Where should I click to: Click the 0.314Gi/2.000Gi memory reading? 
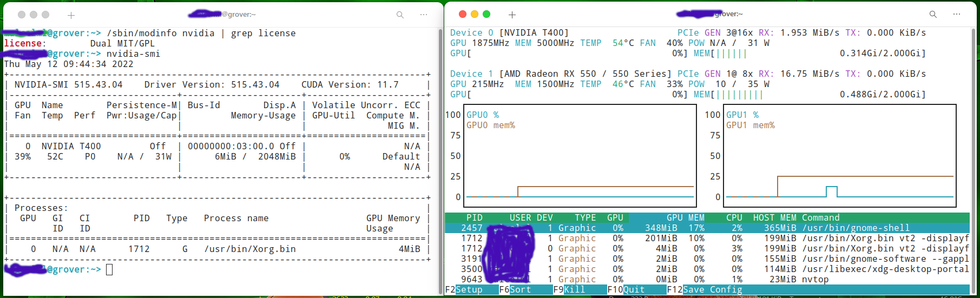click(880, 54)
